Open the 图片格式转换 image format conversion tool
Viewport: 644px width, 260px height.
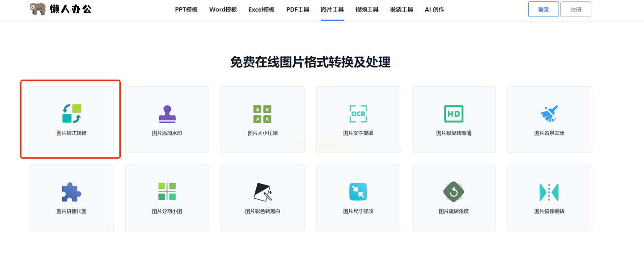[71, 120]
